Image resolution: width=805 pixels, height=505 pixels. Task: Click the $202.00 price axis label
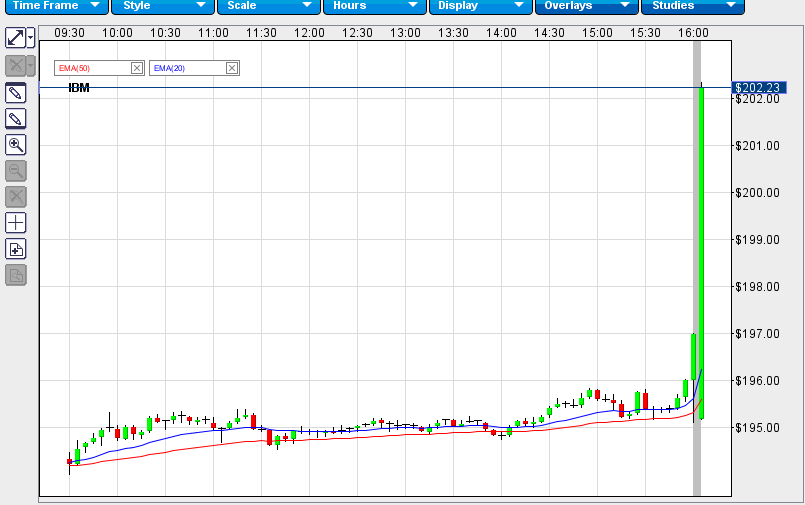[757, 99]
